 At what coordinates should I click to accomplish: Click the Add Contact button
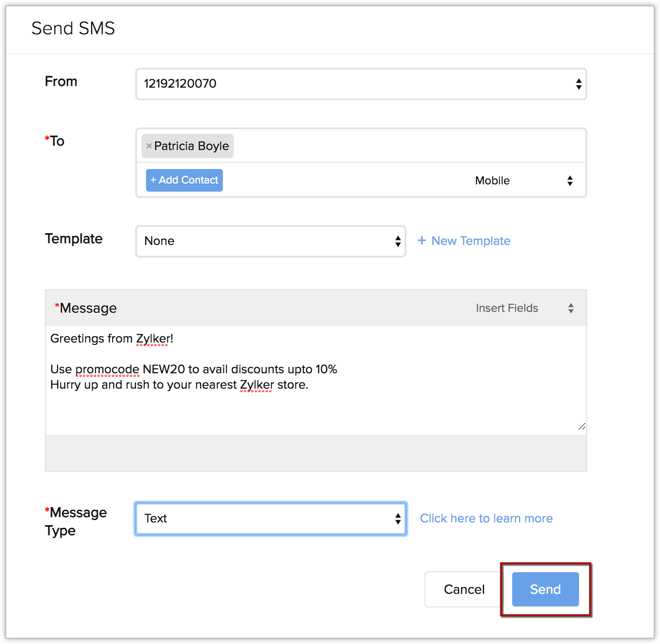point(184,180)
